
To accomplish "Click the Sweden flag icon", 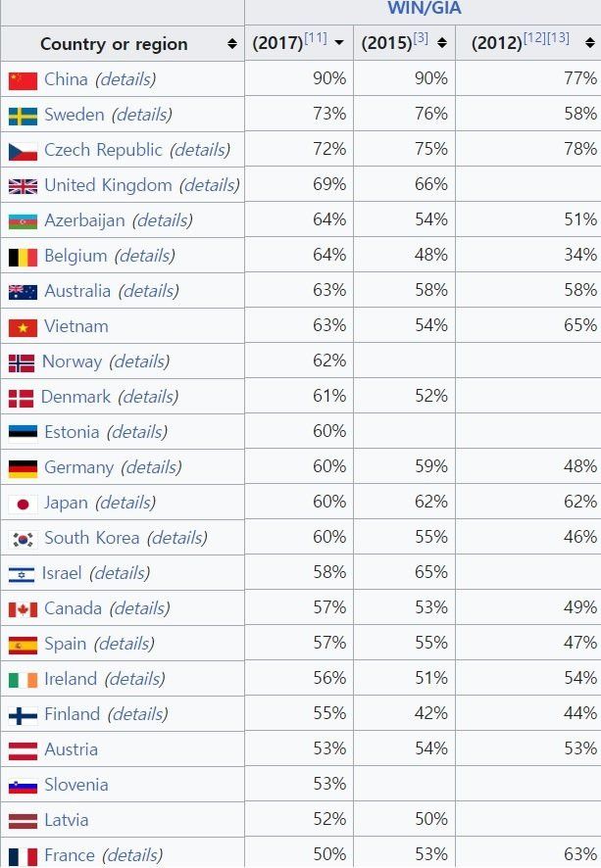I will tap(23, 116).
